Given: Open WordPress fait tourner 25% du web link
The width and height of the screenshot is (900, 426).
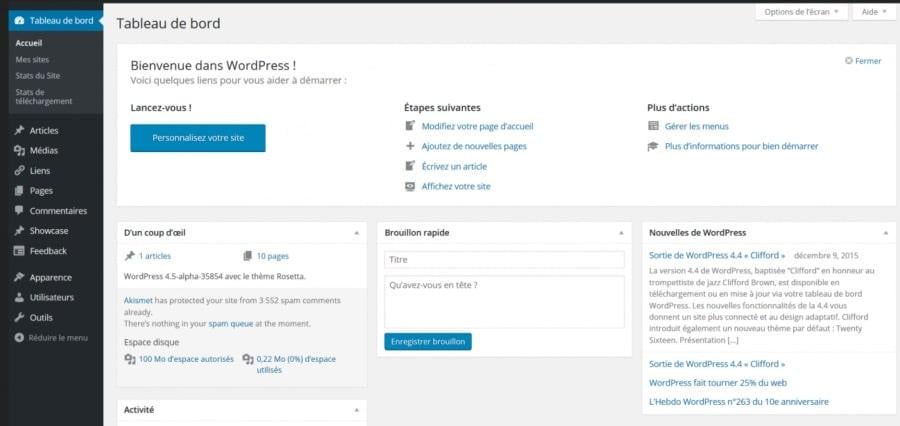Looking at the screenshot, I should [x=717, y=383].
